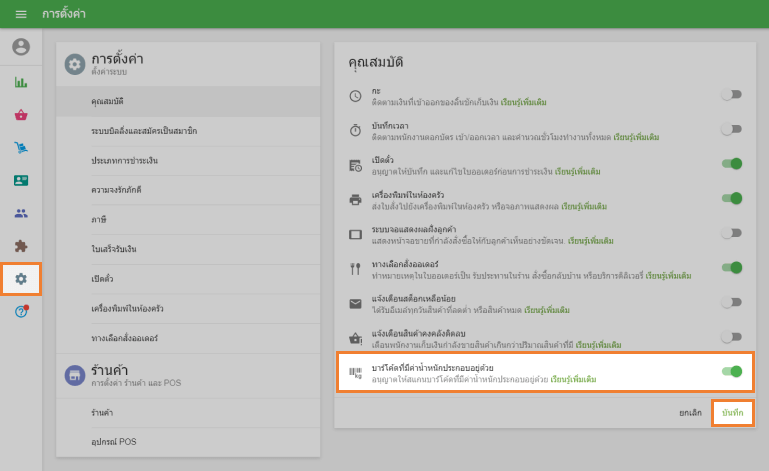Open อุปกรณ์ POS in the settings menu
Image resolution: width=769 pixels, height=471 pixels.
coord(113,441)
